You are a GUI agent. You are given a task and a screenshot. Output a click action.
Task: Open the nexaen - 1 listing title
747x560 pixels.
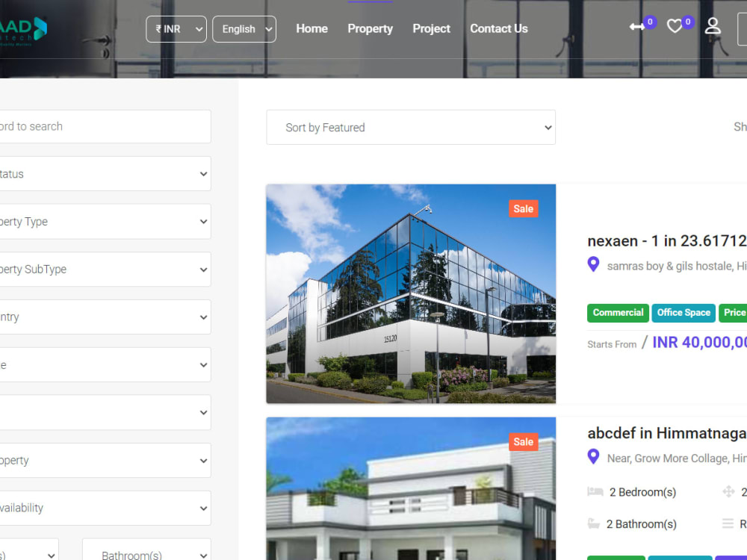click(667, 241)
